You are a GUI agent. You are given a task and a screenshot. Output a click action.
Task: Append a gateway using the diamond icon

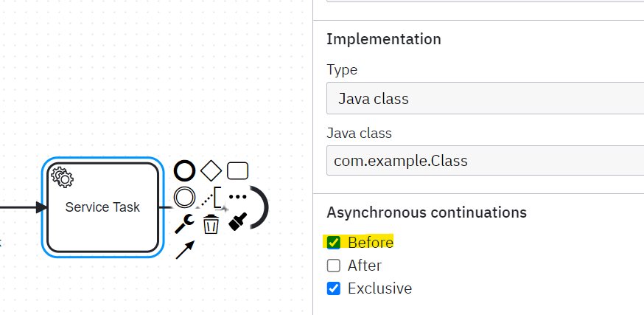(x=211, y=170)
